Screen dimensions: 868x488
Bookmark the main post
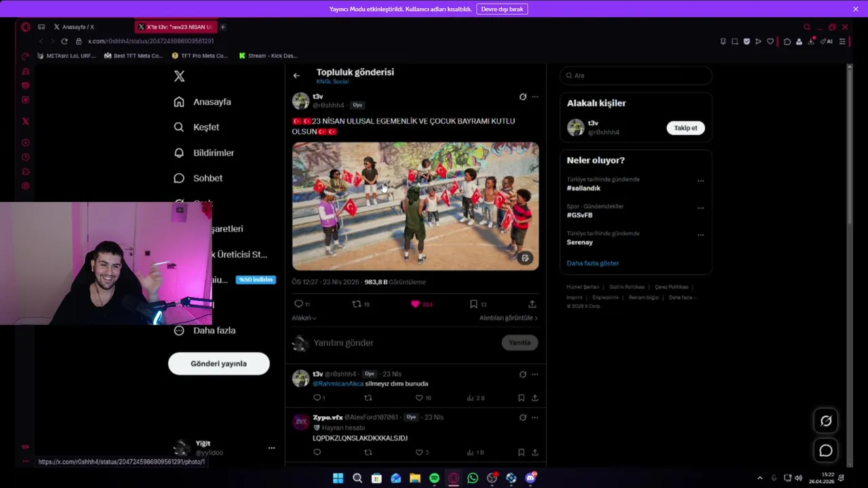pos(473,304)
